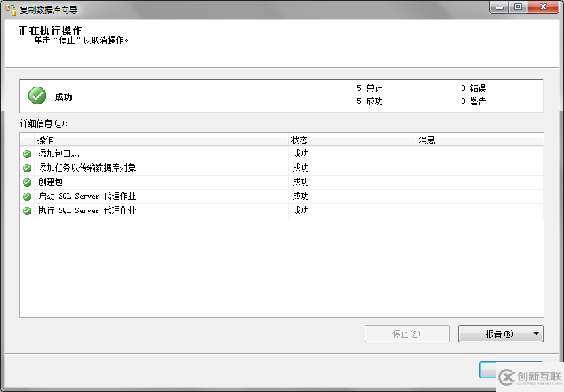Click the green check icon beside 添加任务以传输数据库对象
The height and width of the screenshot is (392, 564).
[27, 168]
